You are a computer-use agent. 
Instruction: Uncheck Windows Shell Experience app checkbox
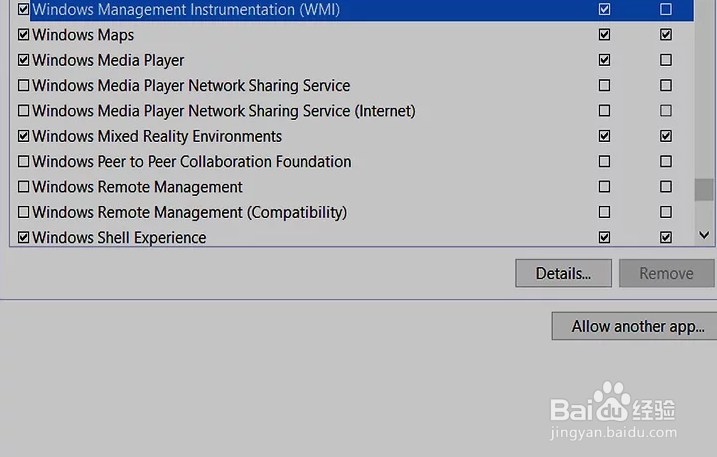[x=23, y=237]
